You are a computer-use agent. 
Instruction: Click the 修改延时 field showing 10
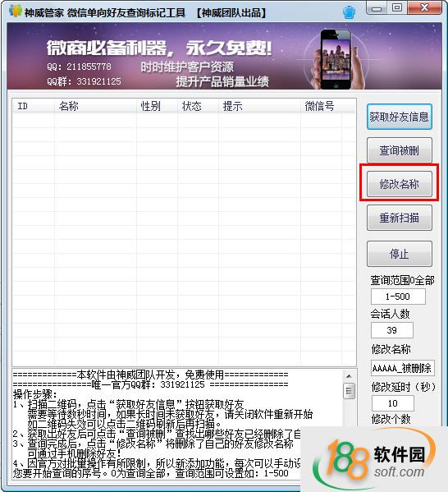[x=392, y=403]
